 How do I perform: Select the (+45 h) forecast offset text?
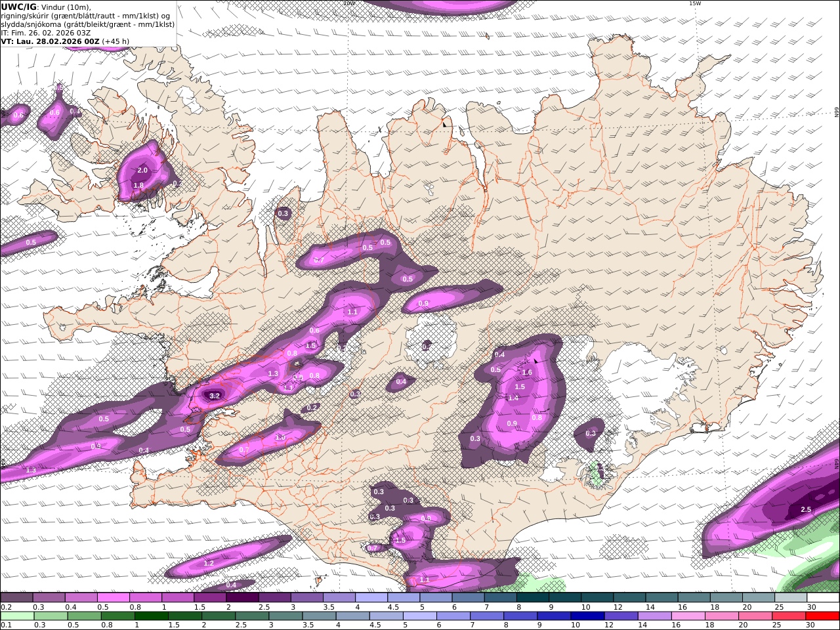click(x=115, y=41)
